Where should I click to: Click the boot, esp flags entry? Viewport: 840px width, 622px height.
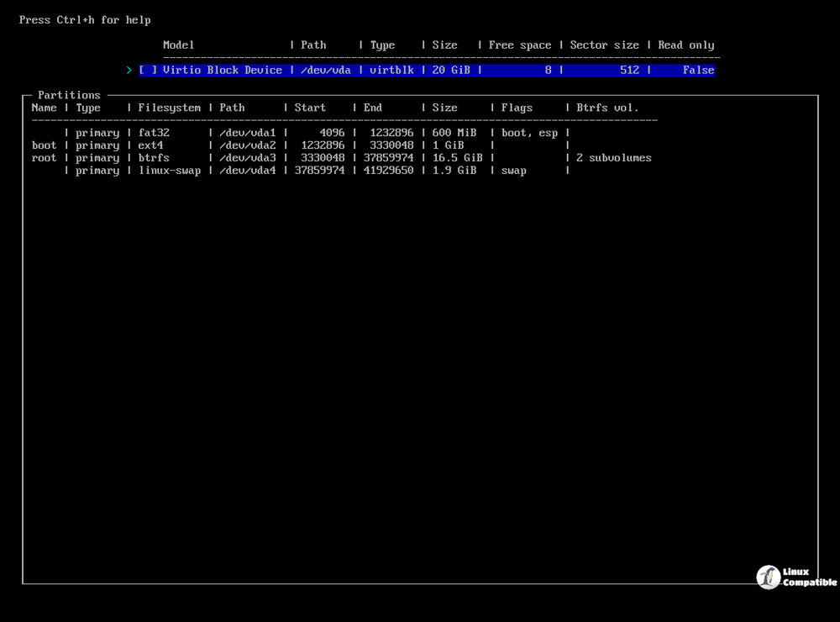[528, 132]
